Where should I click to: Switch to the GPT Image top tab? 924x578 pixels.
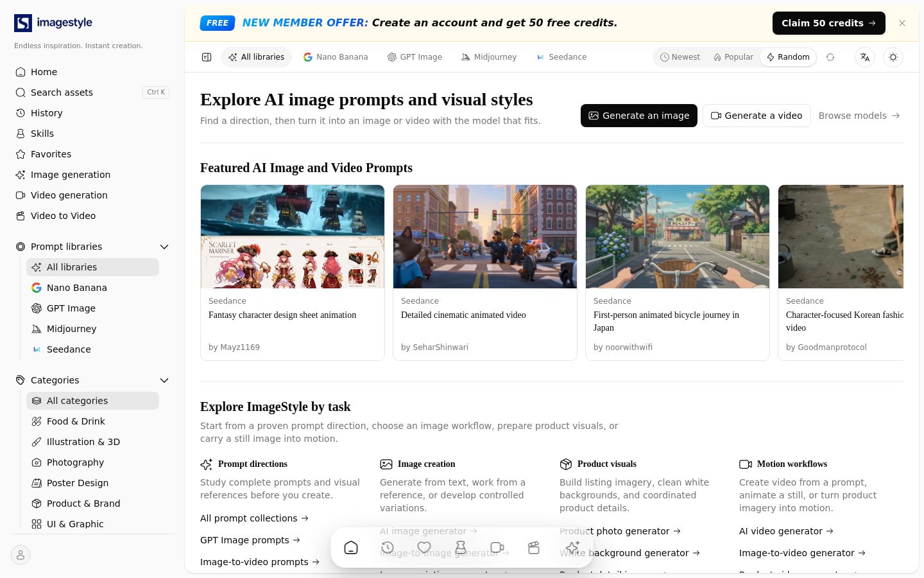(415, 57)
